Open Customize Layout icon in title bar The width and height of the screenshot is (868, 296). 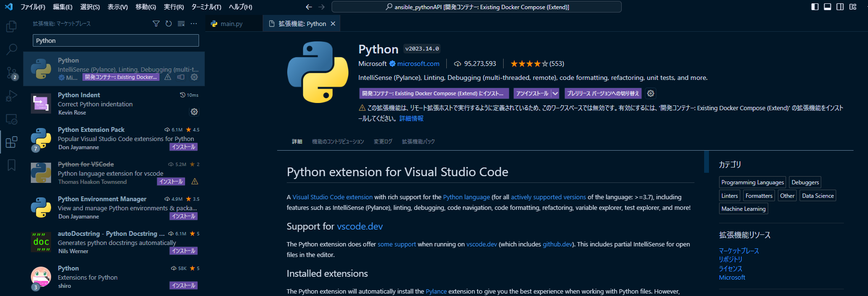tap(853, 7)
